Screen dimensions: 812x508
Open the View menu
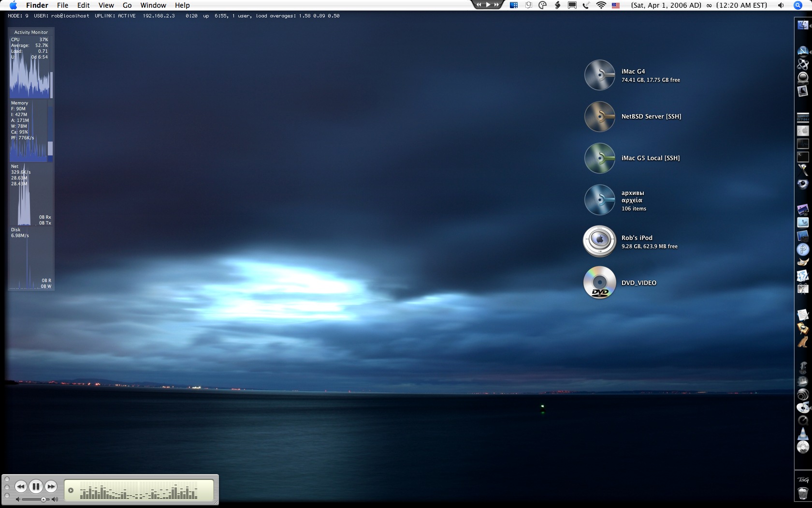[x=106, y=5]
